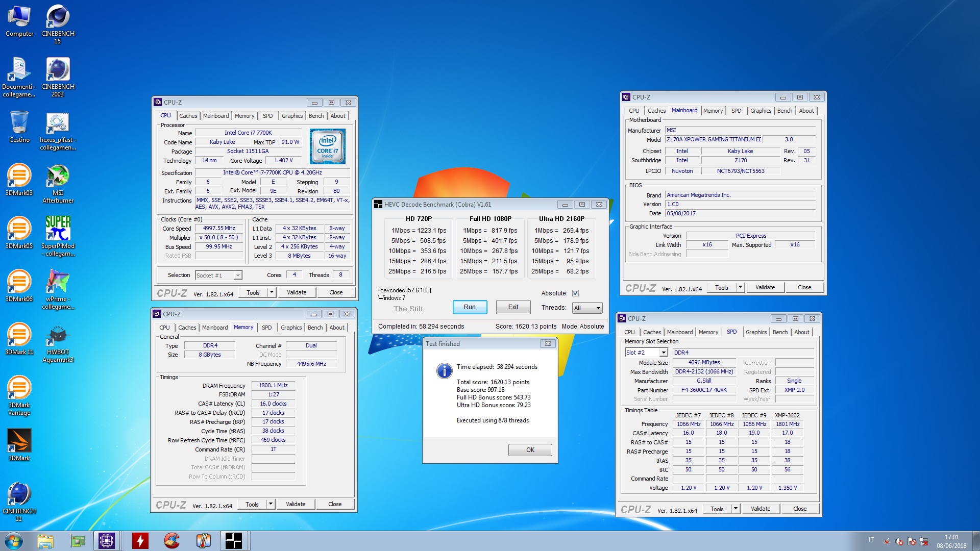Open the Cestino recycle bin
Screen dimensions: 980x551
tap(19, 128)
